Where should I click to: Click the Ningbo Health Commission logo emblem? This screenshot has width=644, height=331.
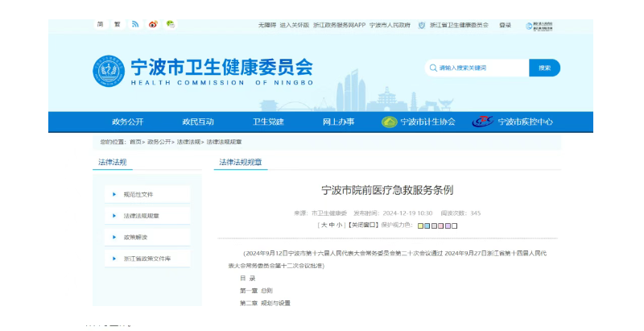click(x=108, y=72)
